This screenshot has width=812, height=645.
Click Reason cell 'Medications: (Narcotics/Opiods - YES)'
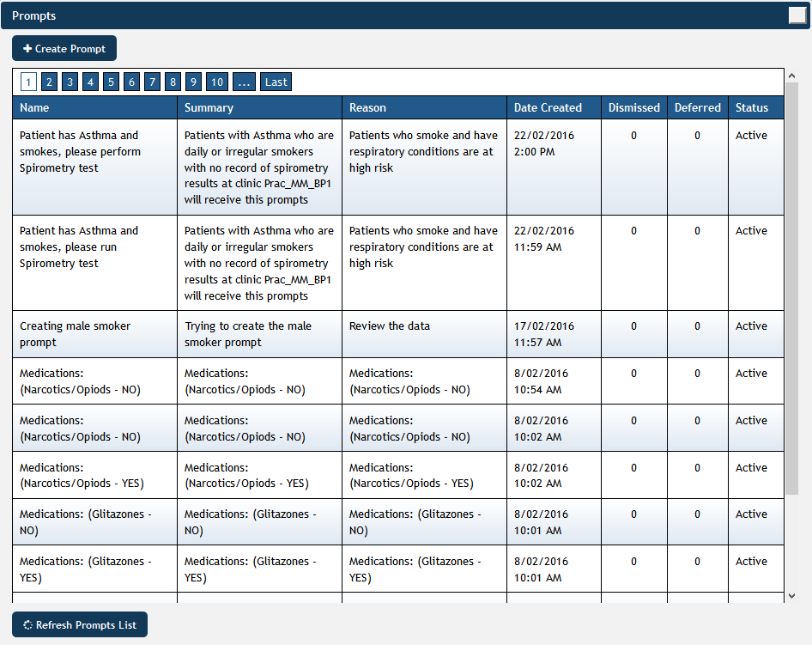(424, 475)
